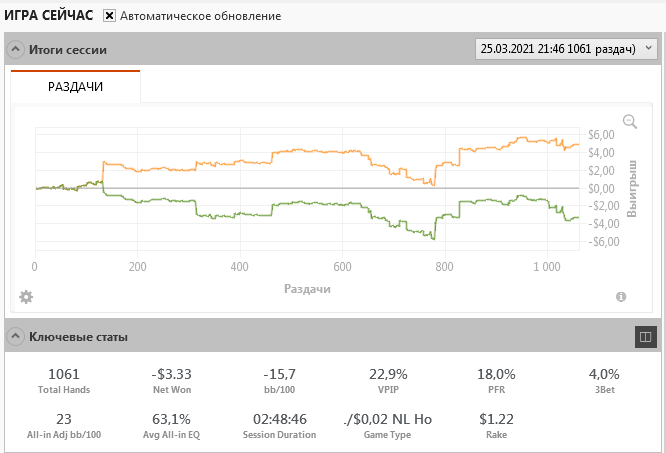Screen dimensions: 666x453
Task: Open graph settings gear icon
Action: point(26,296)
